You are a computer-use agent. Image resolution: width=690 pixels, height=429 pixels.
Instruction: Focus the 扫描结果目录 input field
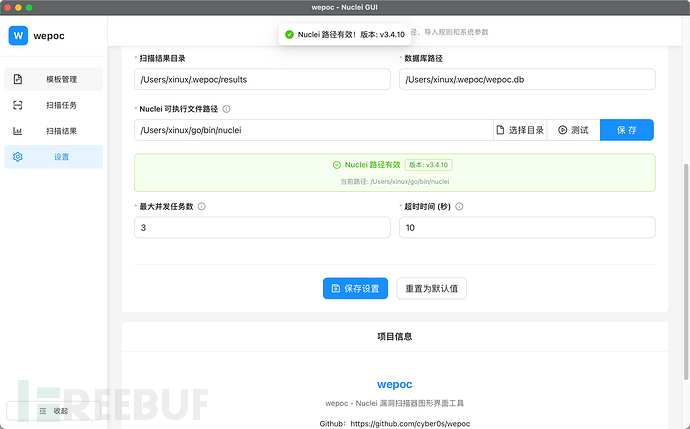point(262,79)
